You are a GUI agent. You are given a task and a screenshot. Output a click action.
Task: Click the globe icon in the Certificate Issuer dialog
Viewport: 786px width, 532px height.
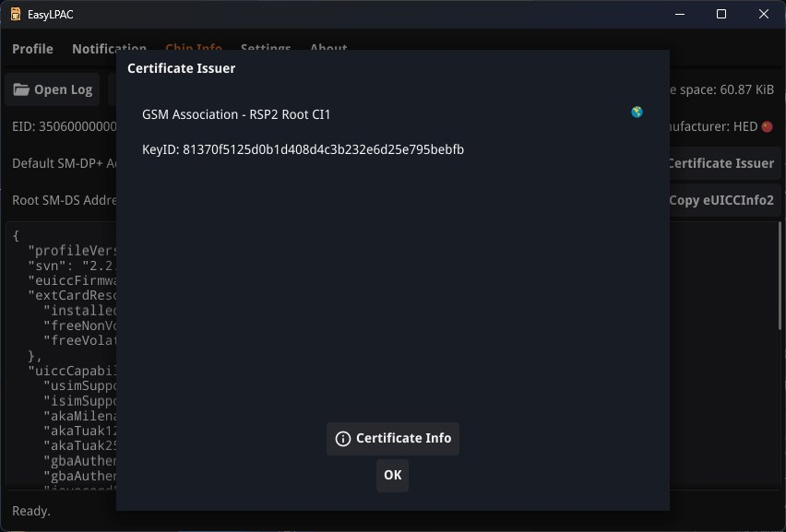pyautogui.click(x=637, y=112)
